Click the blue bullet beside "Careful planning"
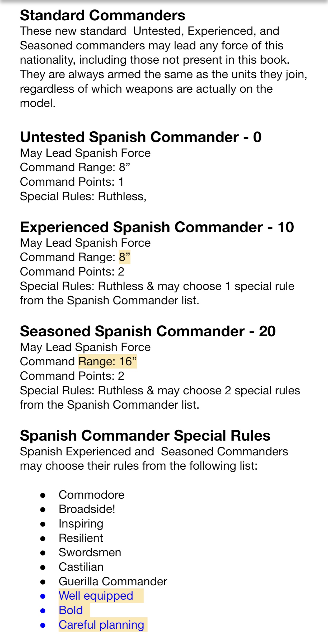This screenshot has width=328, height=644. point(43,625)
